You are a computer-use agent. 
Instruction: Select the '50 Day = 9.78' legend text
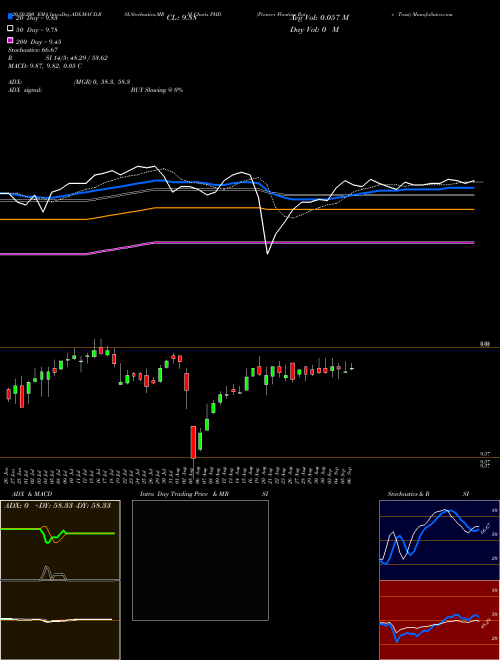point(37,29)
